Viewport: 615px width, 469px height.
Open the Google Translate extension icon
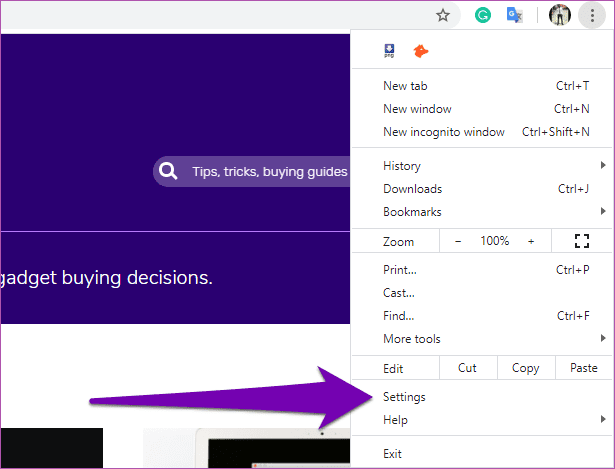[515, 16]
